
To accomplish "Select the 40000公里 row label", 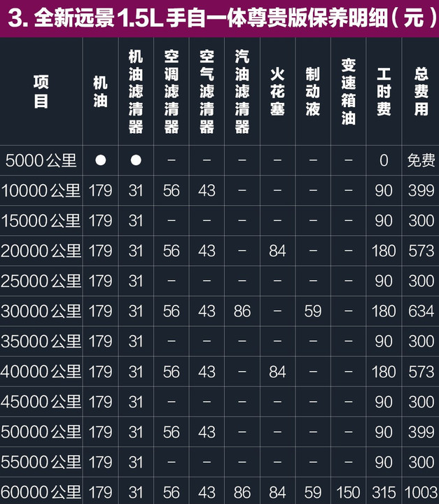I will tap(41, 372).
